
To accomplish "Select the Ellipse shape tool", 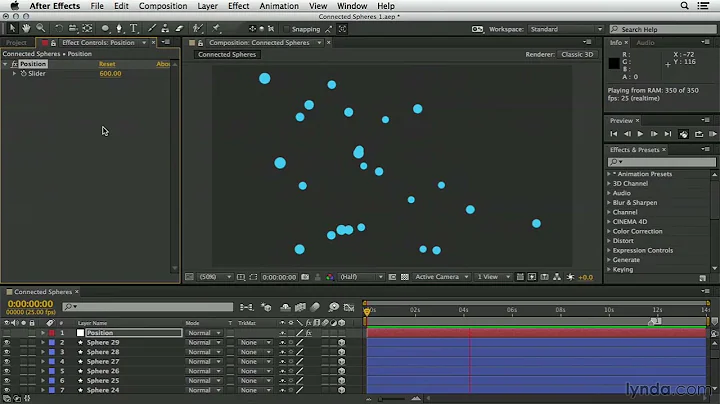I will pos(105,28).
